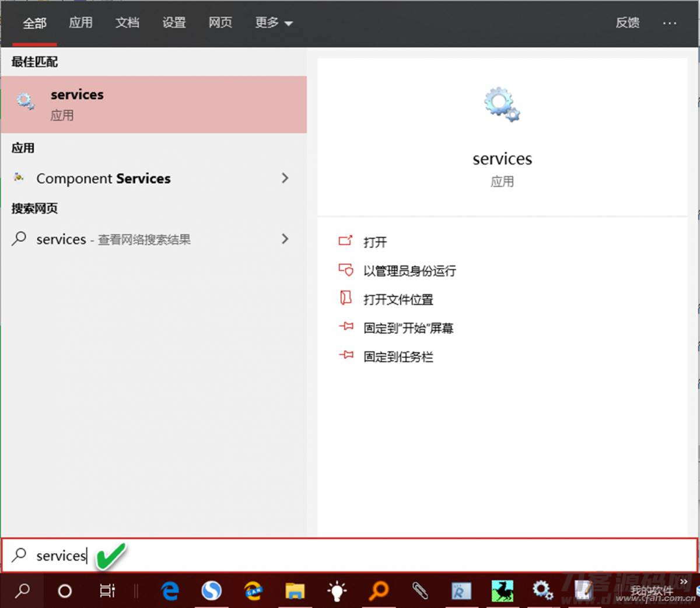Expand the taskbar toolbar overflow chevron
The image size is (700, 608).
pos(684,582)
